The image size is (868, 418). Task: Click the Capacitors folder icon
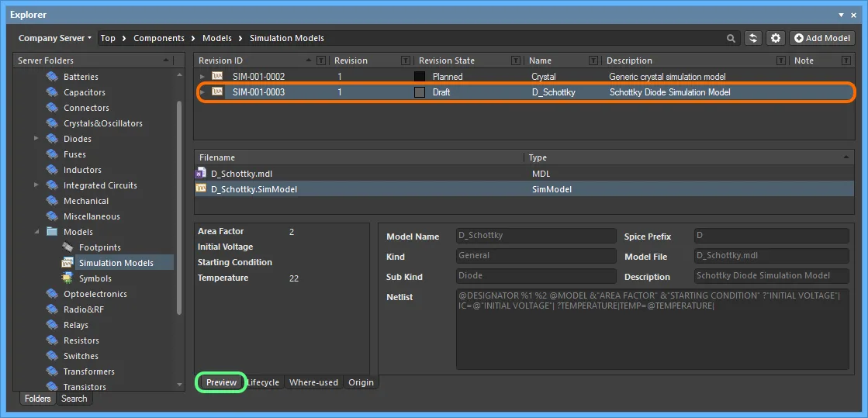(x=52, y=92)
